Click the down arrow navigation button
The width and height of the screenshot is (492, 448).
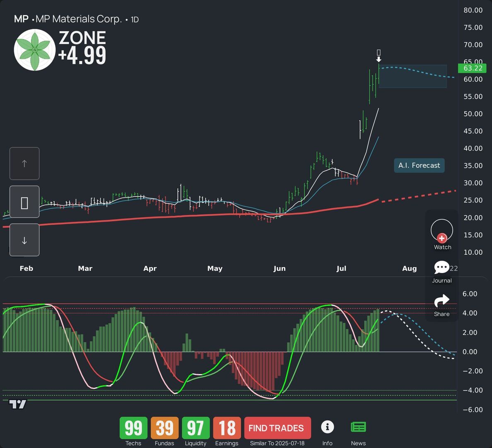(24, 240)
